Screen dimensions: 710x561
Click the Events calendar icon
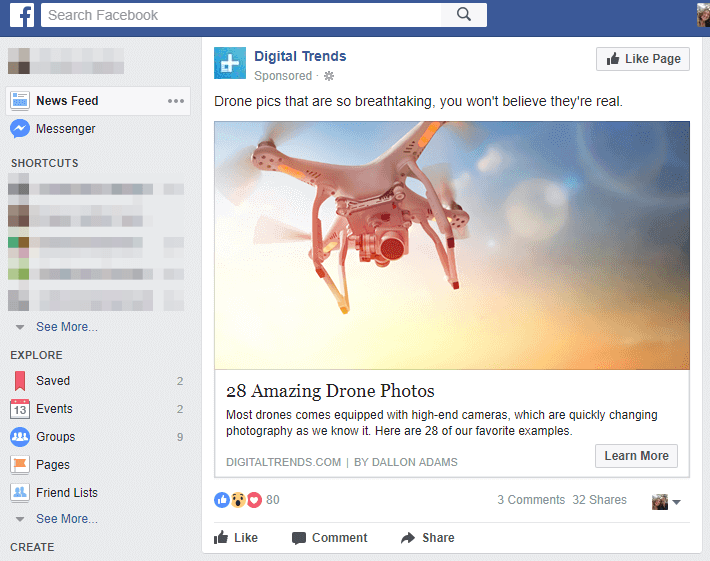click(19, 409)
